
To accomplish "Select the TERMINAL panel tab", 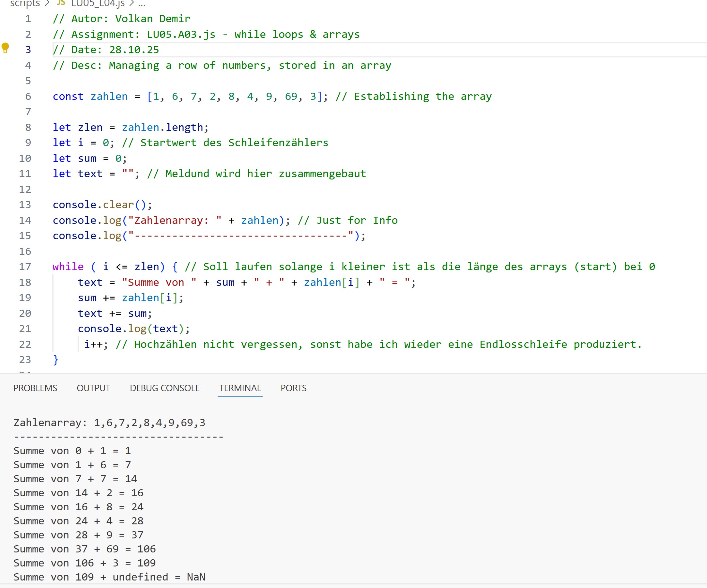I will (240, 388).
